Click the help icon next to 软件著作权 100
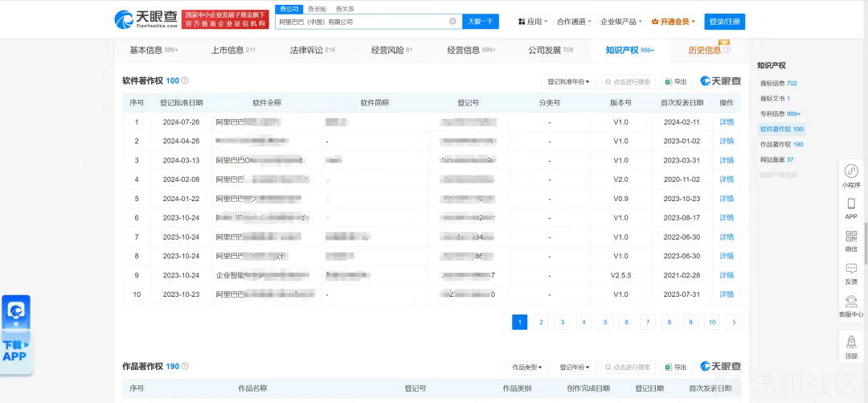This screenshot has height=403, width=868. pos(185,80)
